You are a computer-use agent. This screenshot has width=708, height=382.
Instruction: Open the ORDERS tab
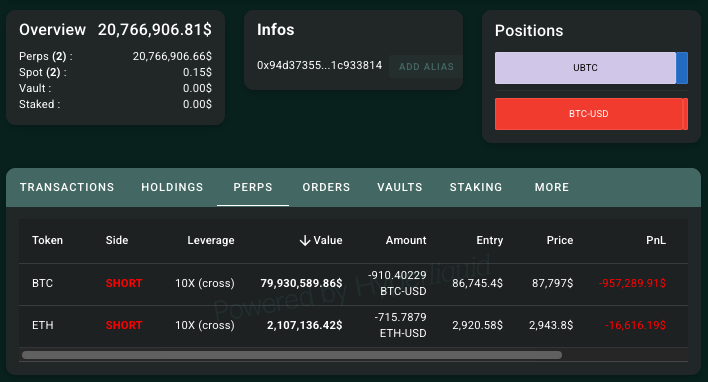[326, 187]
